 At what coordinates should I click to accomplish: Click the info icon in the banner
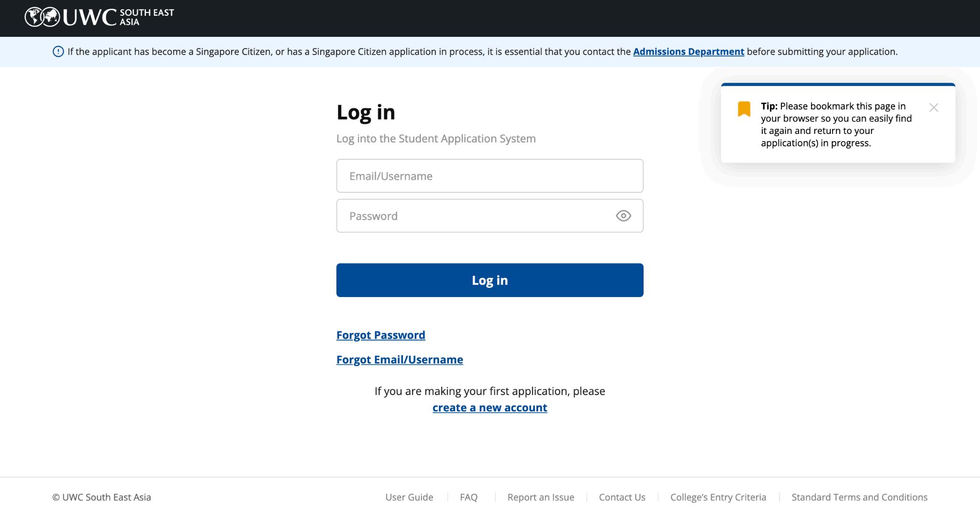click(x=58, y=52)
